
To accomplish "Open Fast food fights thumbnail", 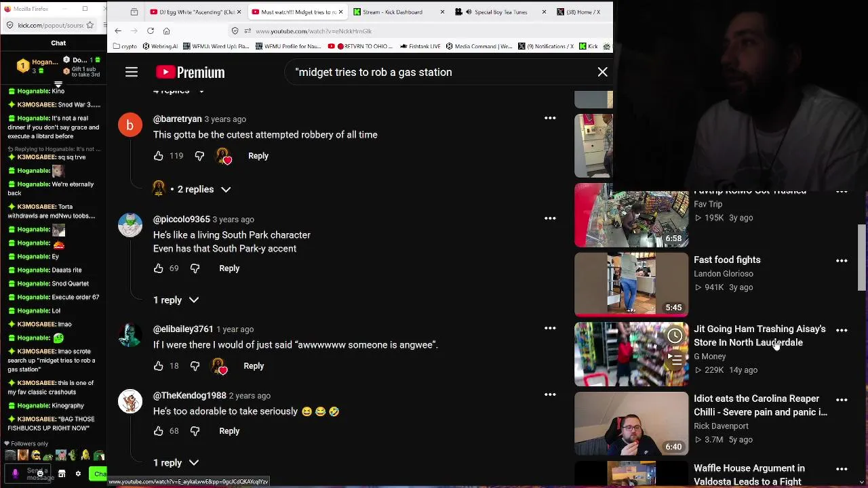I will (x=631, y=285).
